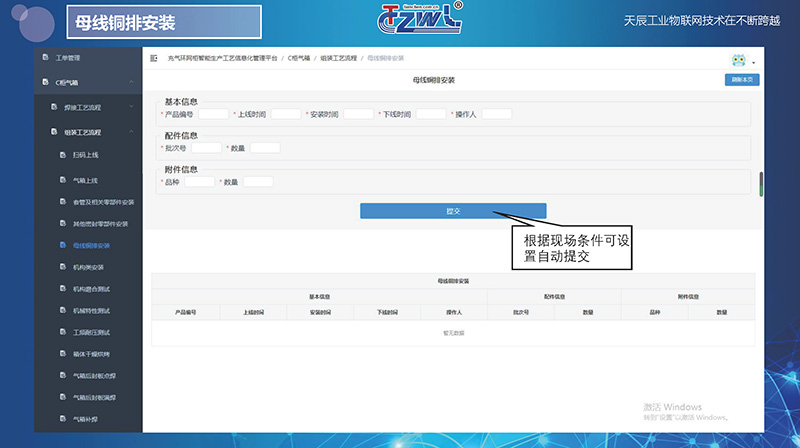Click the 刷新本页 refresh button
Viewport: 800px width, 448px height.
coord(742,80)
